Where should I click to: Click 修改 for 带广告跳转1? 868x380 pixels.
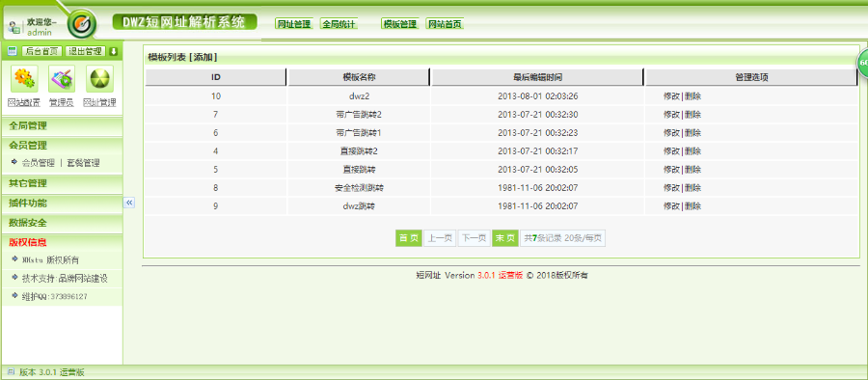coord(671,132)
